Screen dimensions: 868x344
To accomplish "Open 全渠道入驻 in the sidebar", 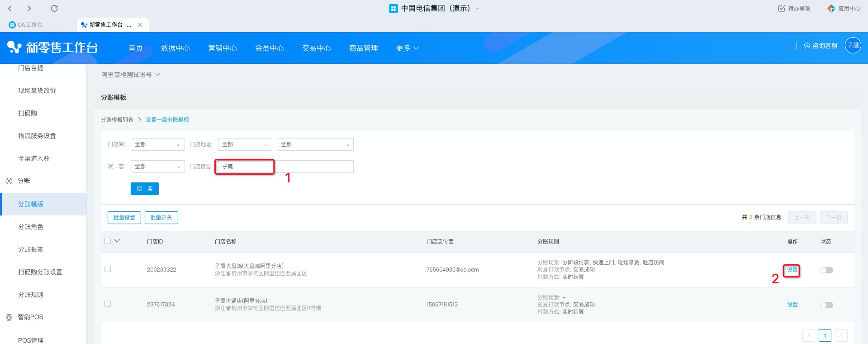I will (x=34, y=158).
